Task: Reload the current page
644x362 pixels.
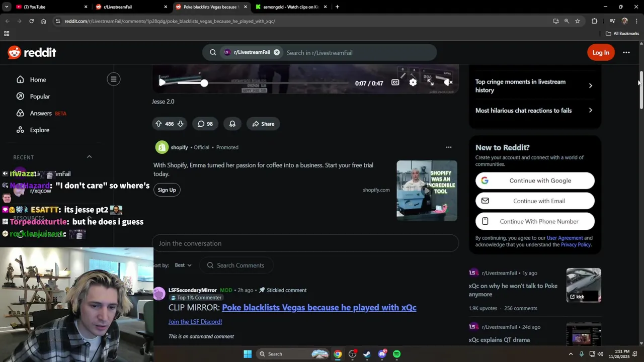Action: click(31, 21)
